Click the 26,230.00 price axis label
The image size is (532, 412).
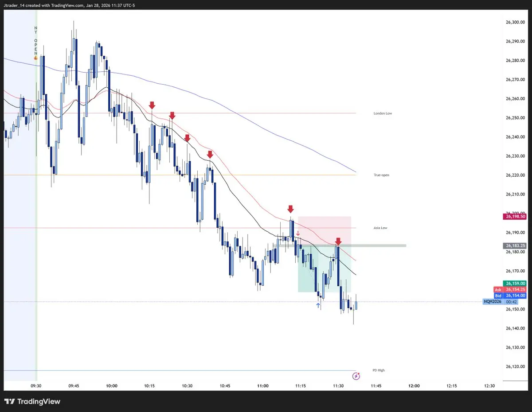pos(514,156)
